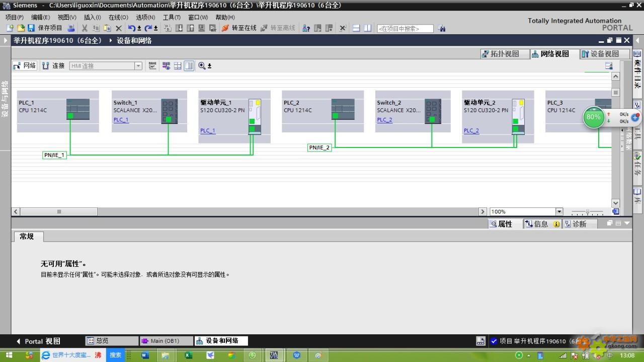Click the 保存项目 button

point(45,28)
